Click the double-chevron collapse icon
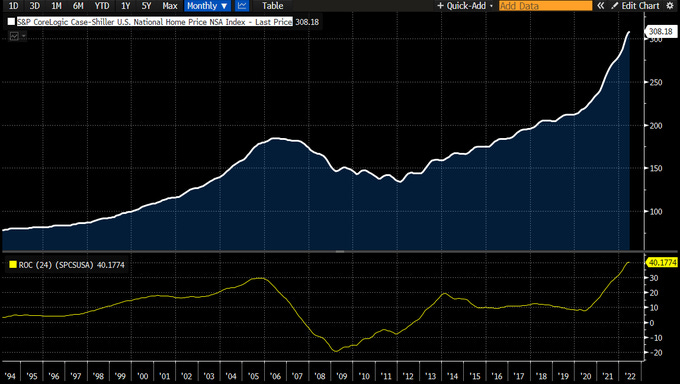 coord(601,6)
